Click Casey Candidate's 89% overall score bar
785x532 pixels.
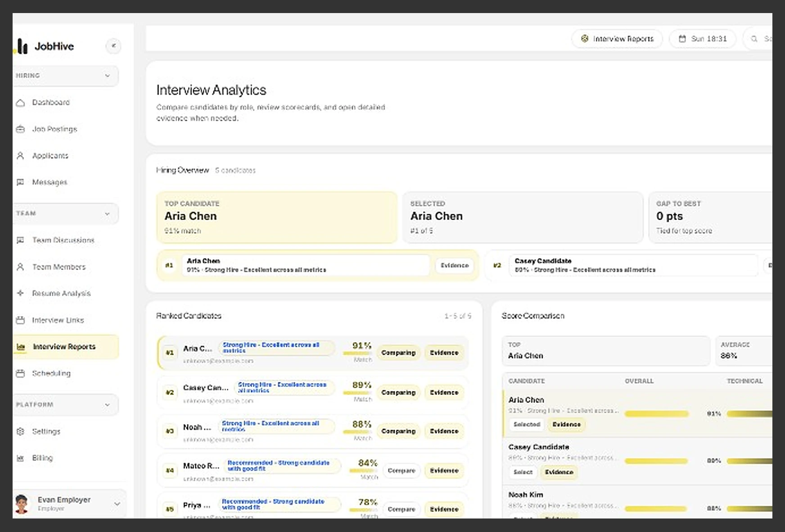(656, 461)
